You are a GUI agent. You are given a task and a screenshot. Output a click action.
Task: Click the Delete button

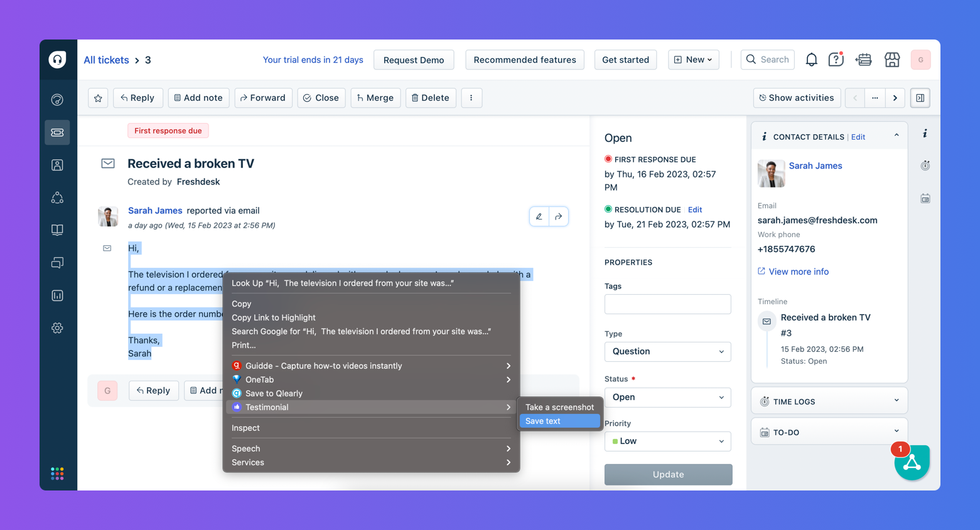[x=431, y=98]
